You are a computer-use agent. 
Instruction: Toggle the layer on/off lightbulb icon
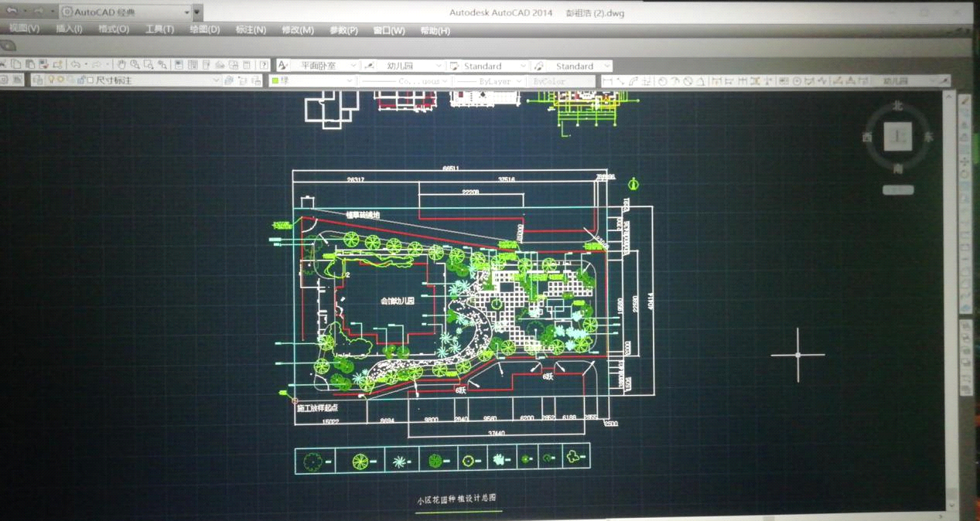[52, 80]
